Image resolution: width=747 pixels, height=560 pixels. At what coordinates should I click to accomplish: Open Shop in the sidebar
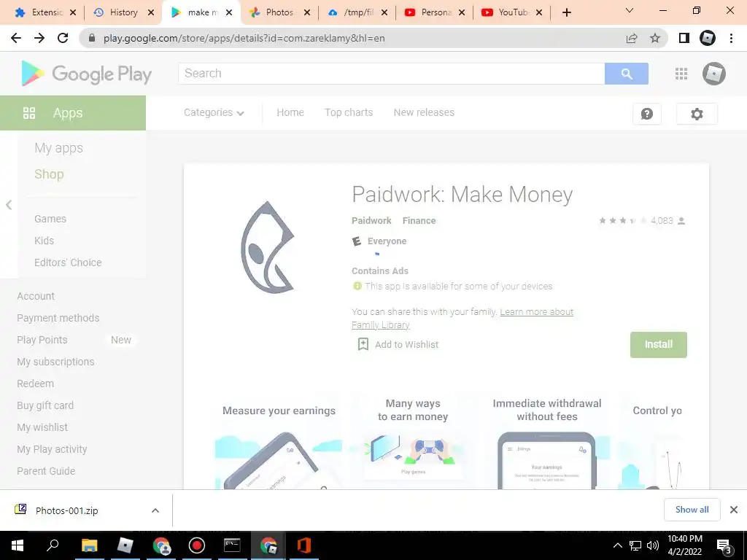(49, 174)
